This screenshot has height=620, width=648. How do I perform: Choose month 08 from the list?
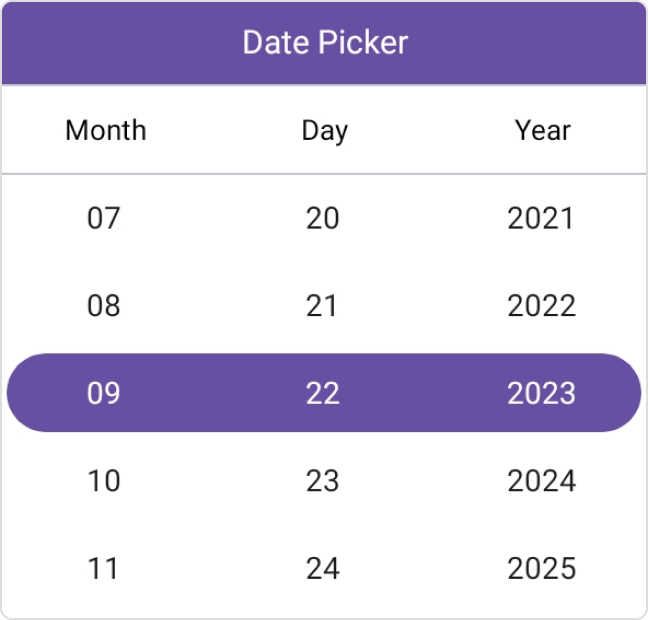click(x=104, y=306)
